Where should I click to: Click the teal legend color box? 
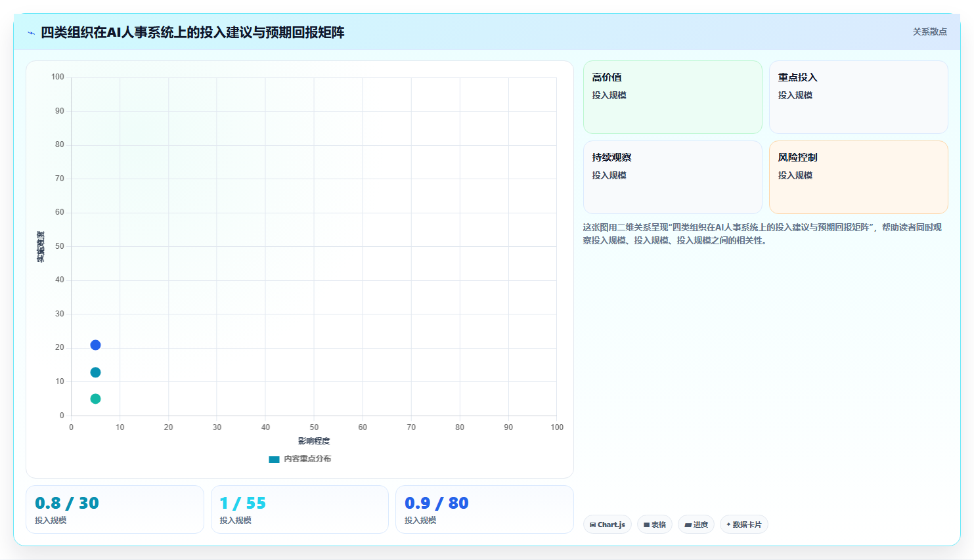(x=274, y=460)
